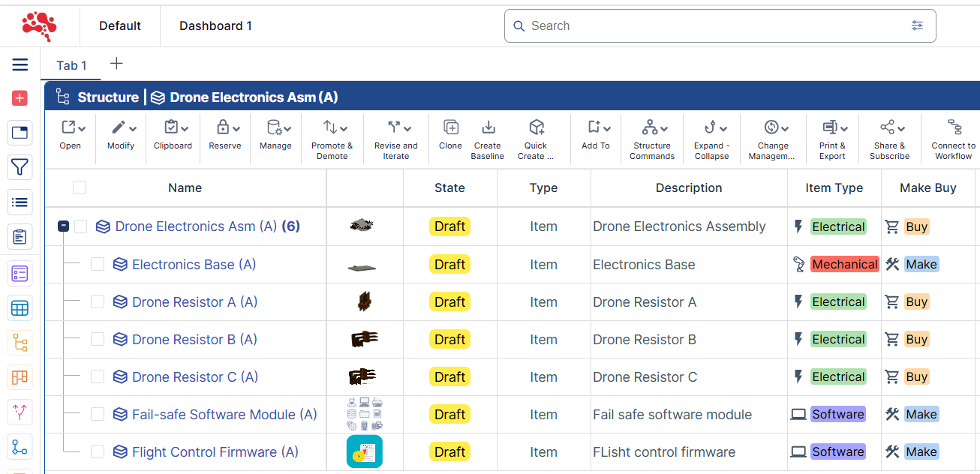980x474 pixels.
Task: Click the red plus icon in sidebar
Action: point(20,98)
